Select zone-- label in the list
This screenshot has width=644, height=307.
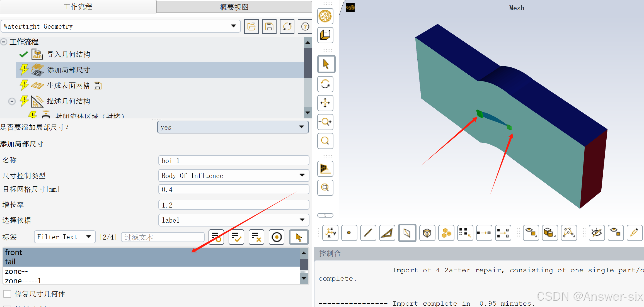pos(16,271)
